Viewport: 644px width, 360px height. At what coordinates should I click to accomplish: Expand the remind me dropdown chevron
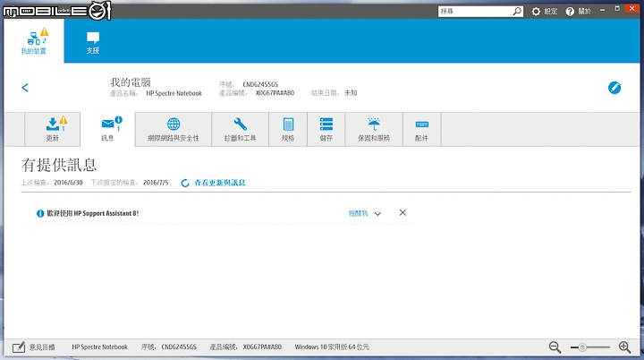click(377, 213)
